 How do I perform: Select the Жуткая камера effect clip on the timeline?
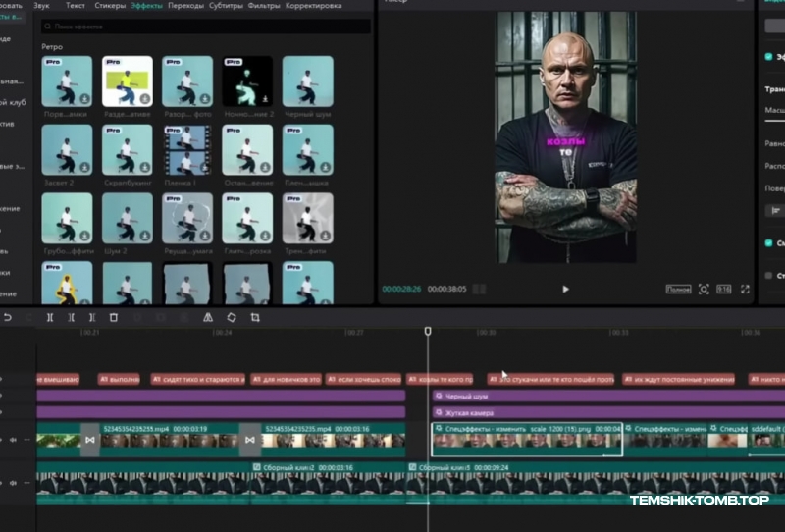[x=608, y=413]
